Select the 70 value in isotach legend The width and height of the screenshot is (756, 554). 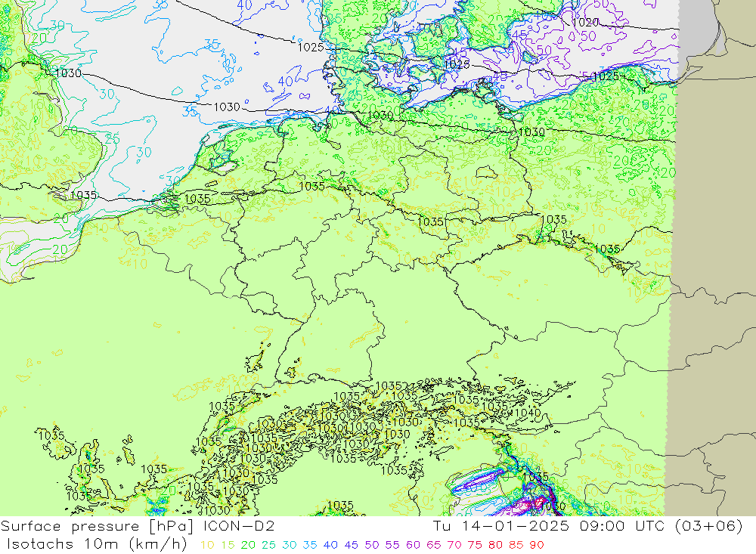pyautogui.click(x=454, y=546)
